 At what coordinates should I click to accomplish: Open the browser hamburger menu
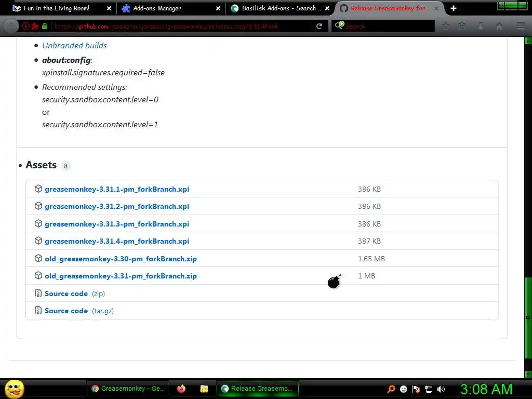(521, 26)
